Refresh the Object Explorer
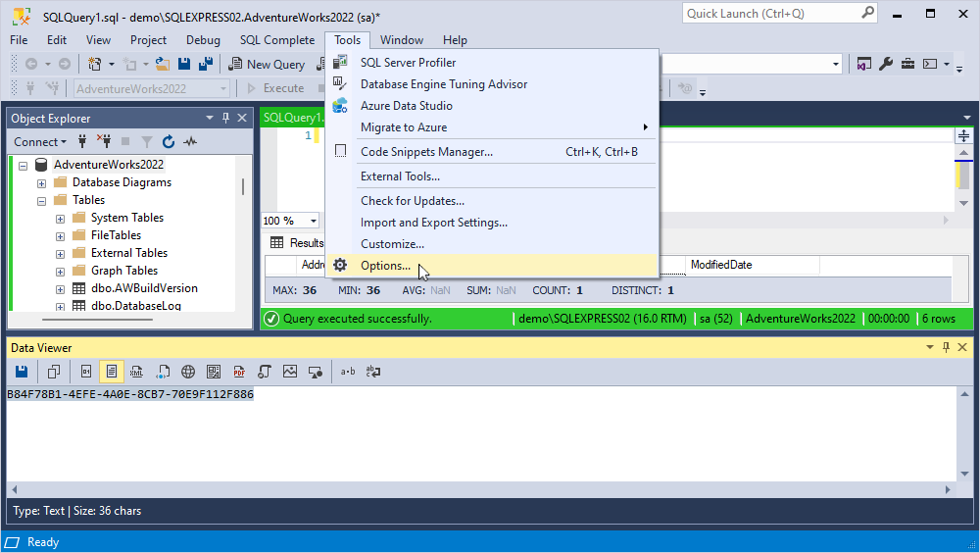Image resolution: width=980 pixels, height=553 pixels. click(x=169, y=142)
